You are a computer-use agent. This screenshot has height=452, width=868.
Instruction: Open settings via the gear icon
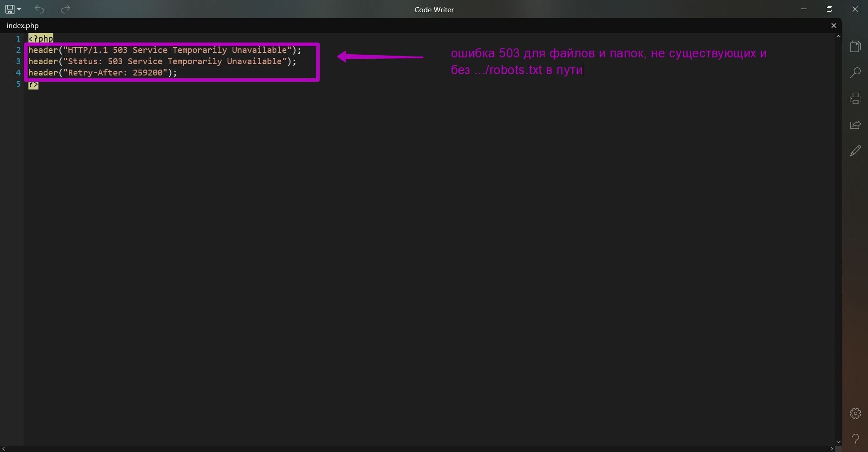[x=855, y=413]
